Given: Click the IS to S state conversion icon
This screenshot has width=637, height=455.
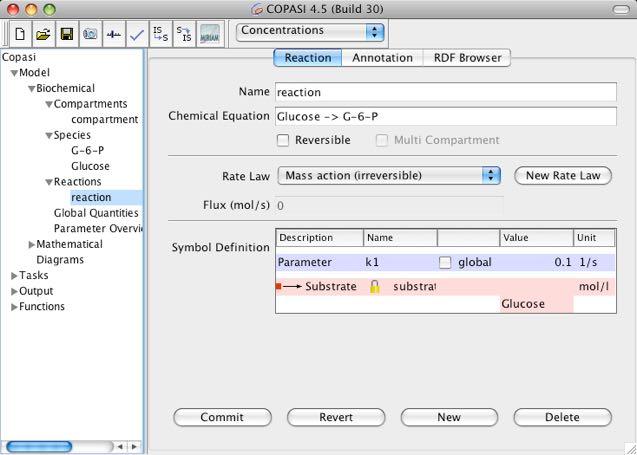Looking at the screenshot, I should [161, 34].
